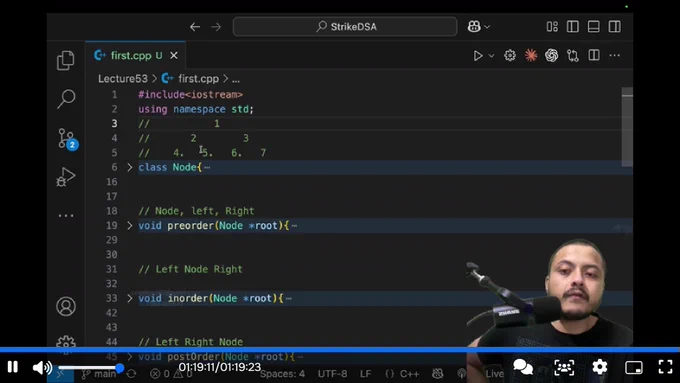The width and height of the screenshot is (680, 383).
Task: Expand the folded inorder function
Action: [x=129, y=298]
